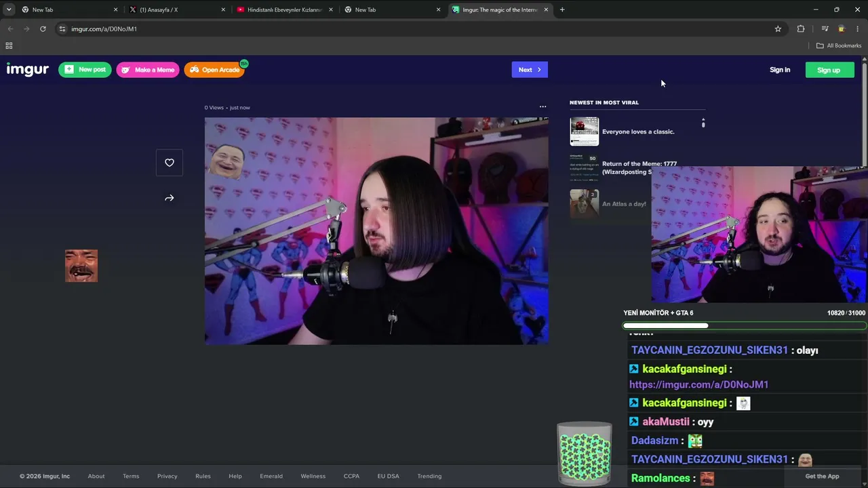
Task: Click the imgur logo
Action: pos(28,70)
